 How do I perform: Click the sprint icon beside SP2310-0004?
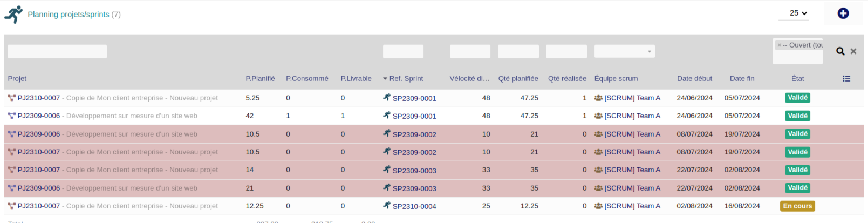pyautogui.click(x=387, y=205)
